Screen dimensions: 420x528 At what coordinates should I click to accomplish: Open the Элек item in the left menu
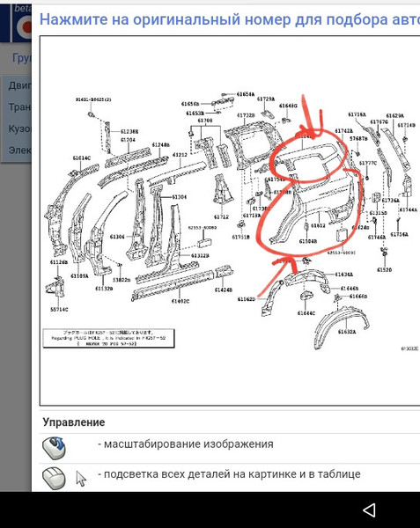pyautogui.click(x=19, y=150)
